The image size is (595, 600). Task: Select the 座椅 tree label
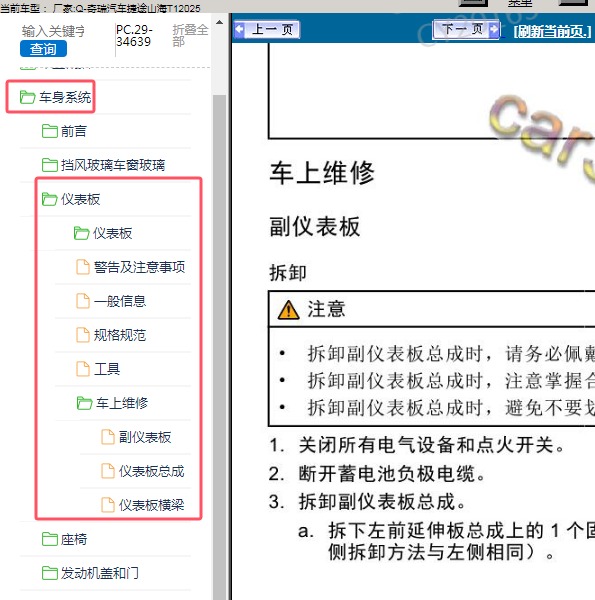(74, 539)
